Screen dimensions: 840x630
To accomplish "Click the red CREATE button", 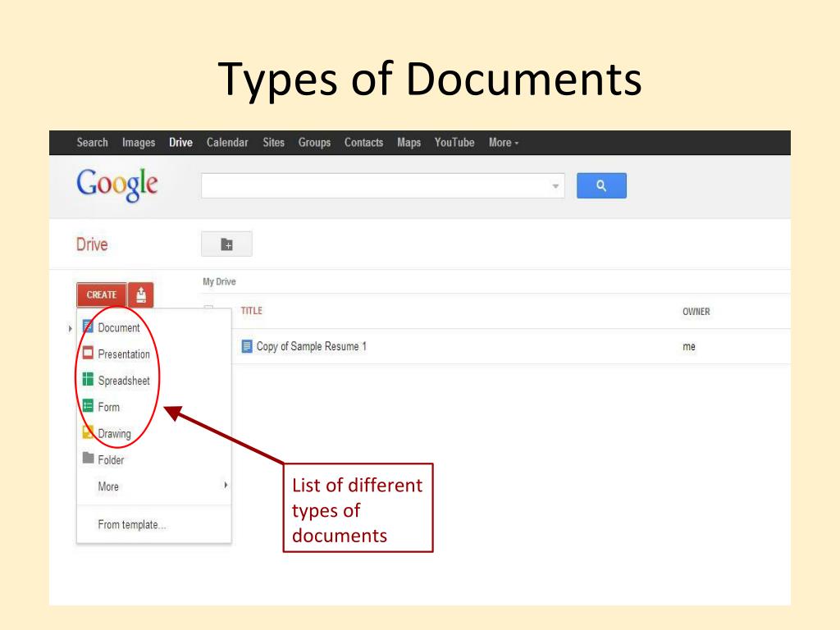I will (101, 294).
